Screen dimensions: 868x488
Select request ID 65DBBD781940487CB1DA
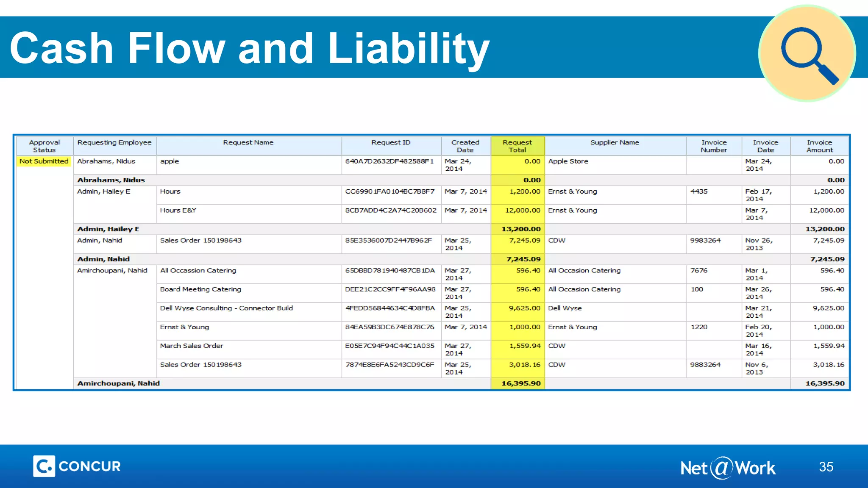390,270
